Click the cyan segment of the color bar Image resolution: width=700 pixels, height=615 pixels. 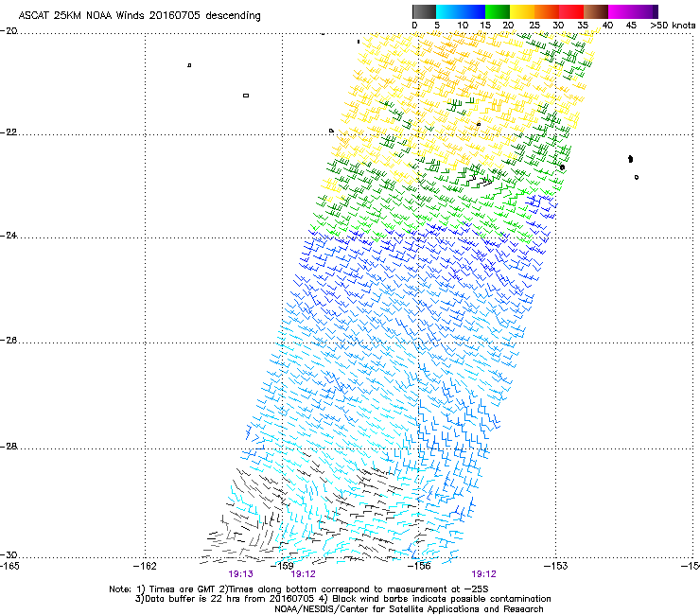[448, 11]
